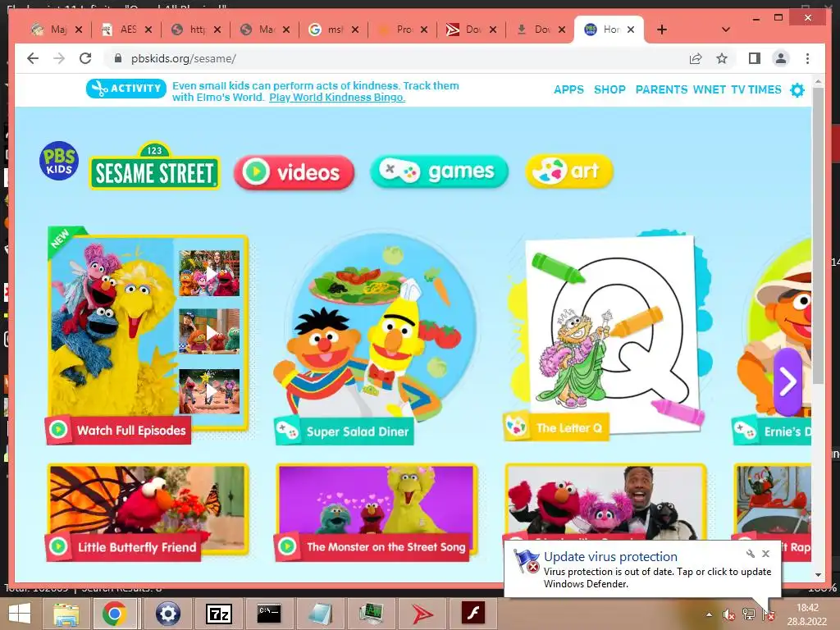The width and height of the screenshot is (840, 630).
Task: Play the Little Butterfly Friend video
Action: (148, 512)
